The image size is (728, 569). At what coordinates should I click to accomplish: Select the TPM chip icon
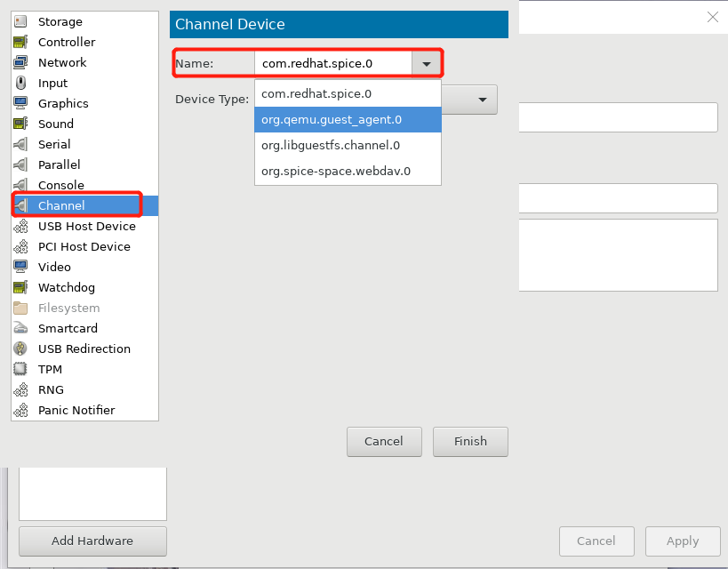(20, 369)
